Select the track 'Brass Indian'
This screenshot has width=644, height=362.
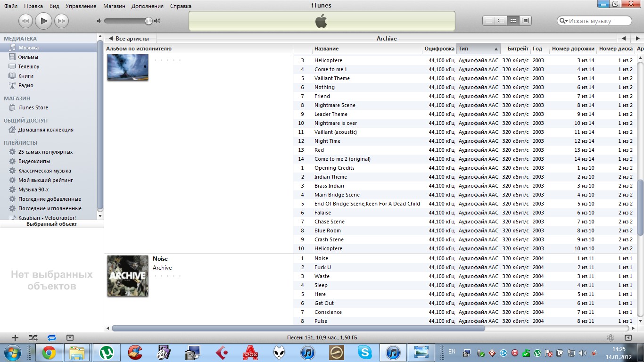pyautogui.click(x=329, y=186)
